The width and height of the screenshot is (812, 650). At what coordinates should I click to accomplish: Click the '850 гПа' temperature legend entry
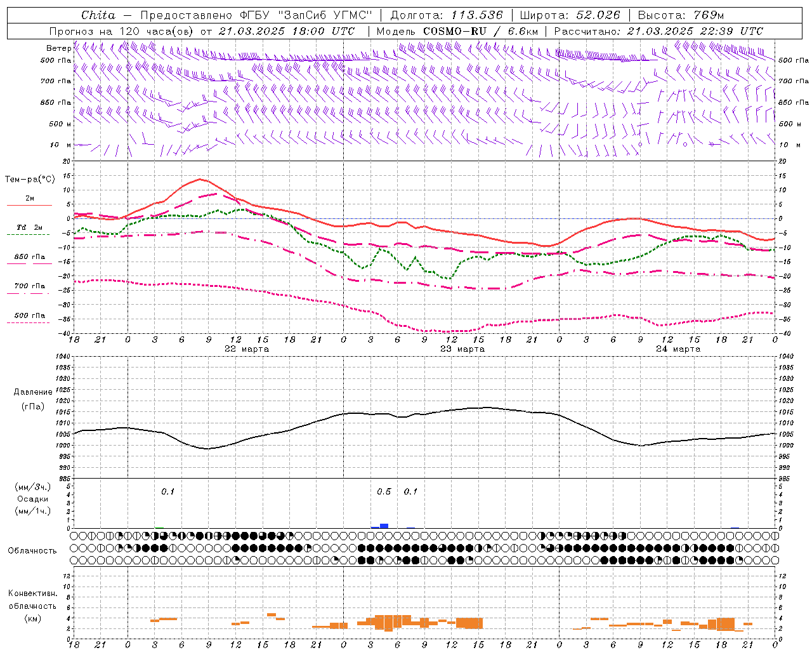[29, 257]
